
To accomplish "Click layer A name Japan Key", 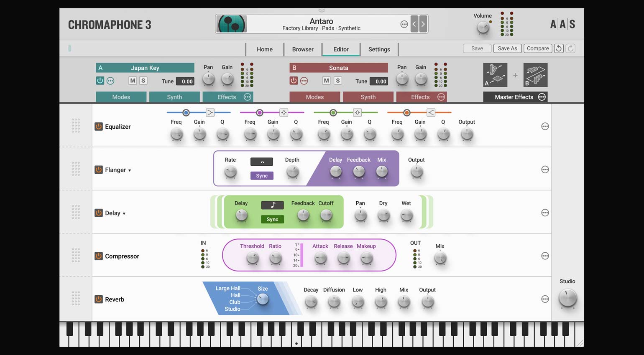I will coord(145,68).
